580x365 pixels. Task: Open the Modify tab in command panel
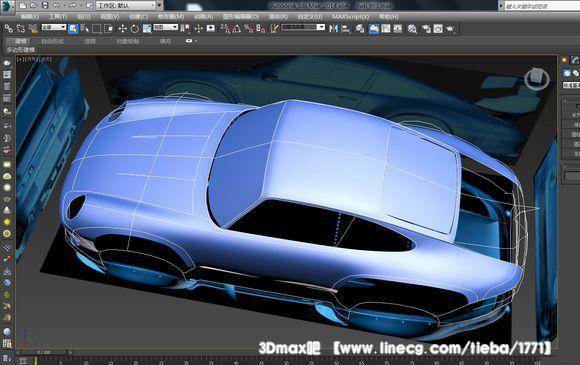574,60
